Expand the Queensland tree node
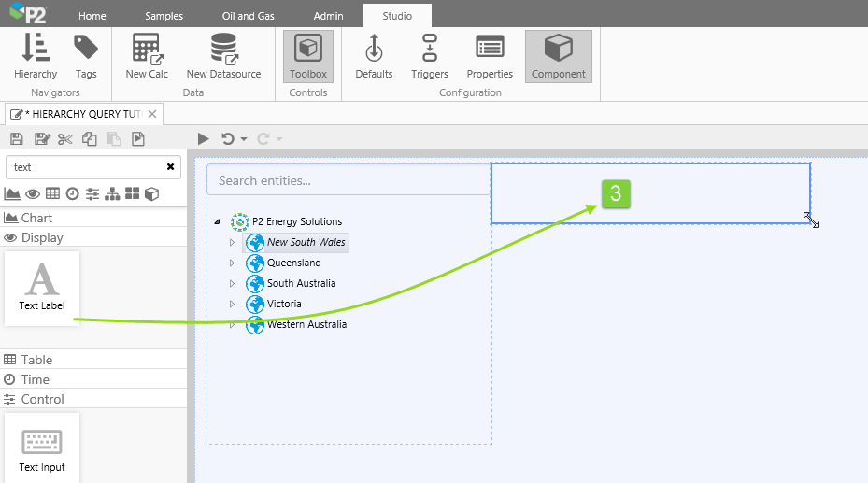868x483 pixels. 233,263
